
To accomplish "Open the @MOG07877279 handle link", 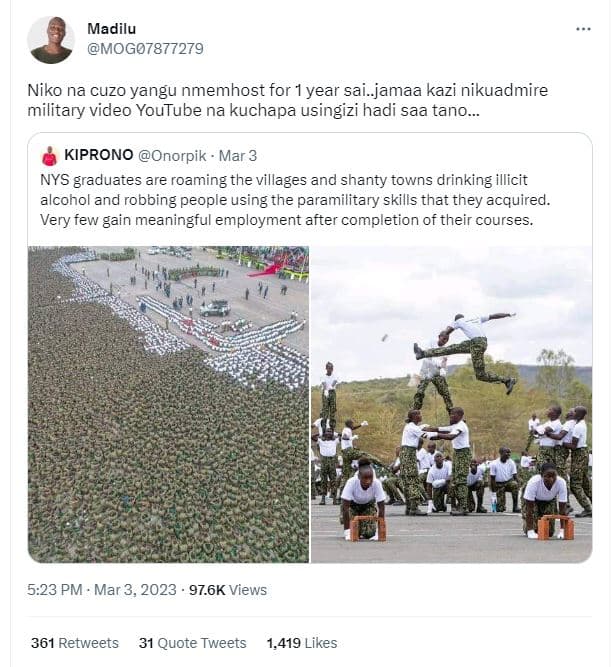I will click(x=145, y=48).
